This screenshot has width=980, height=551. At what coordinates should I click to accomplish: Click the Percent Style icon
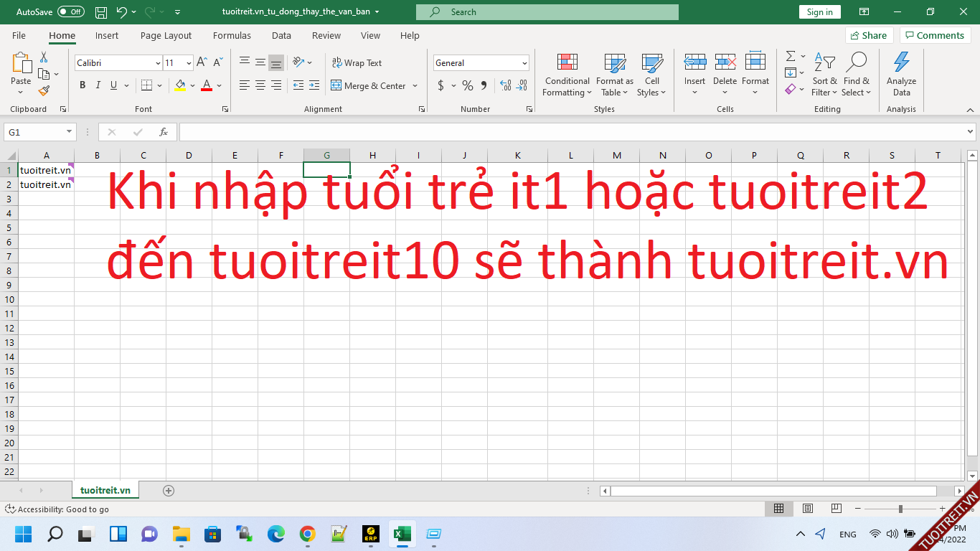(x=468, y=85)
